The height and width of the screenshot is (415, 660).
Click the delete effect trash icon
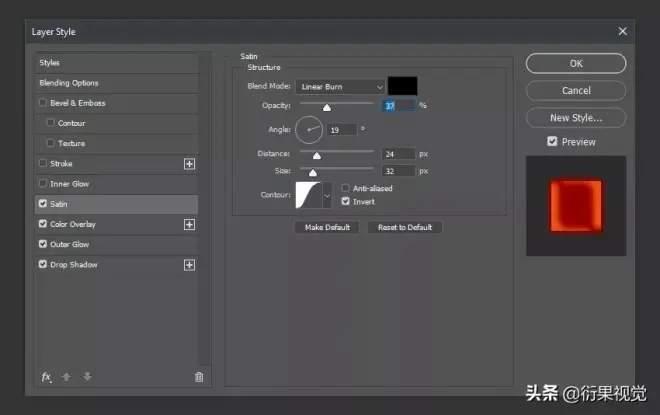[x=199, y=377]
